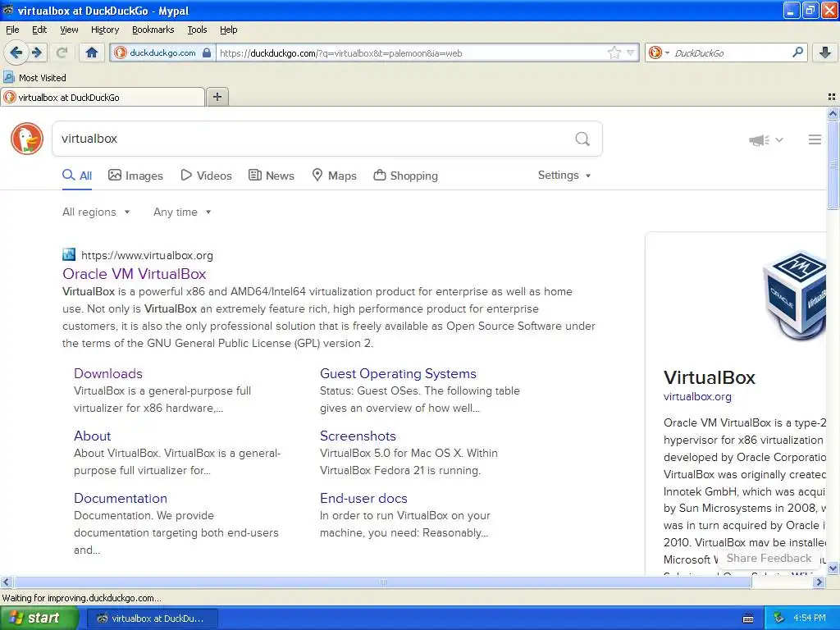Screen dimensions: 840x630
Task: Click the horizontal scrollbar thumb
Action: [x=382, y=582]
